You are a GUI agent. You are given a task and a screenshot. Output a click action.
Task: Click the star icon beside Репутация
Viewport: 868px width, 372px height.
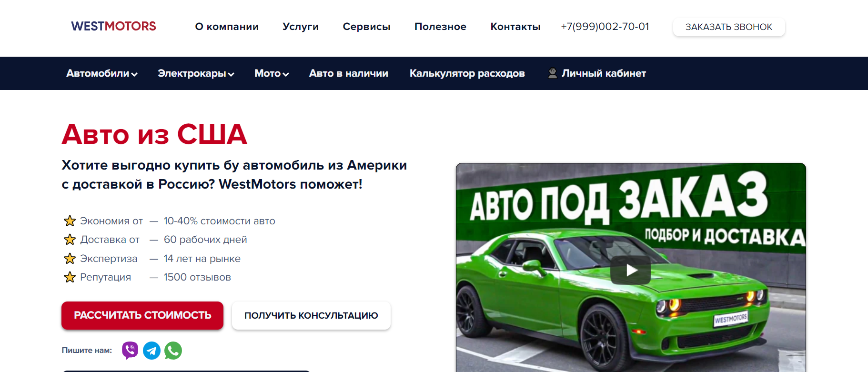tap(70, 277)
